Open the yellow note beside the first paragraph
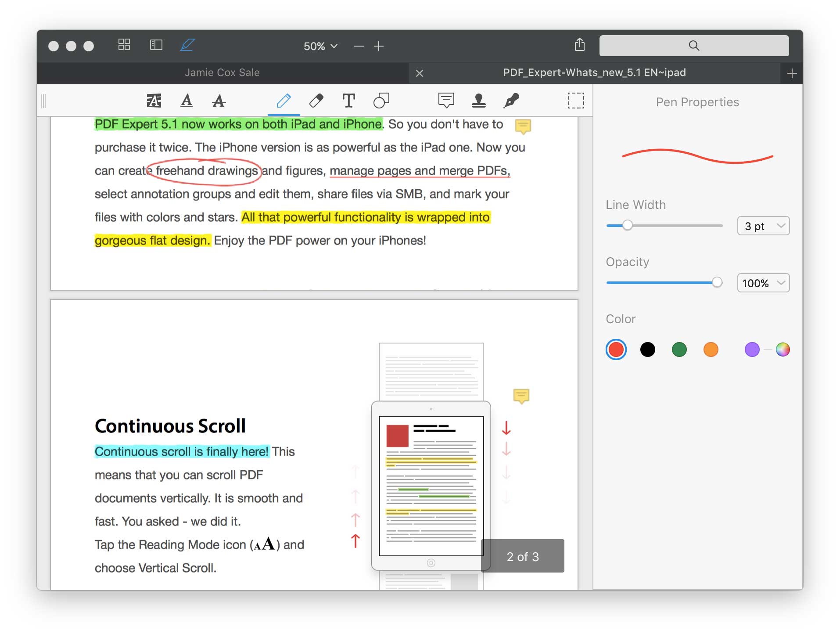840x634 pixels. pyautogui.click(x=523, y=126)
